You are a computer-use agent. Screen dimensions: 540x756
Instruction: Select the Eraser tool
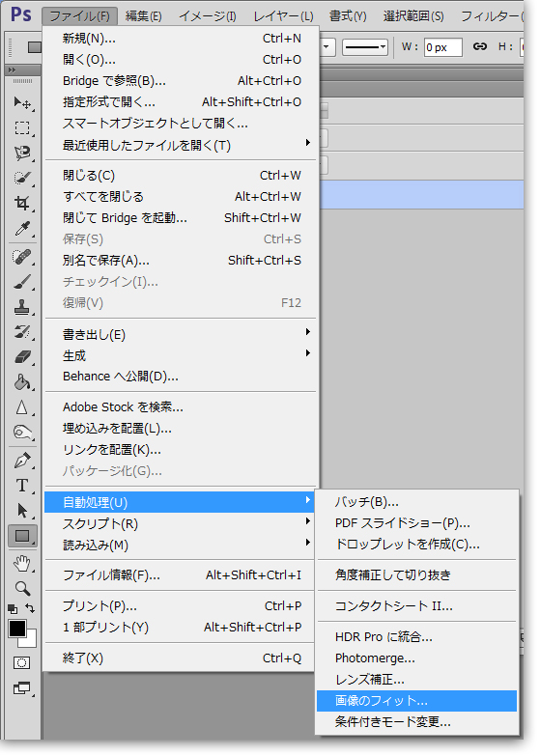[x=22, y=357]
